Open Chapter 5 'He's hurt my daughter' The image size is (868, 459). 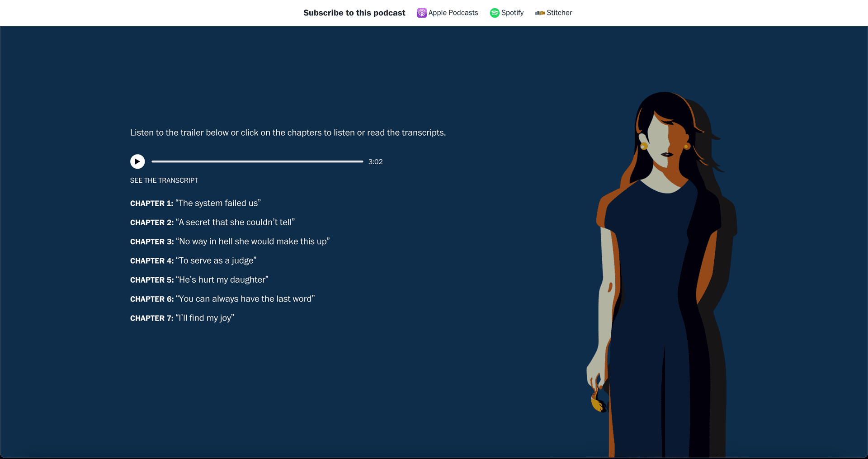(x=199, y=279)
